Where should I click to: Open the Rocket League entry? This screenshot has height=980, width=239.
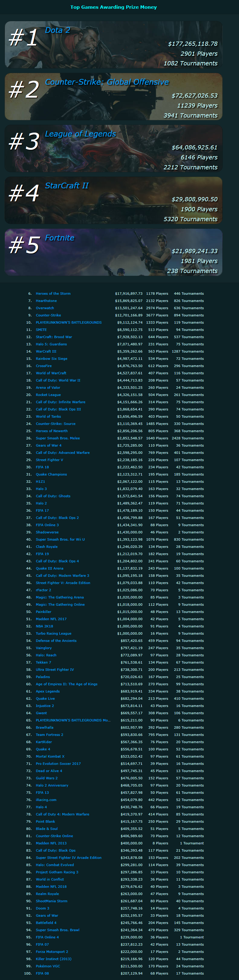coord(48,394)
